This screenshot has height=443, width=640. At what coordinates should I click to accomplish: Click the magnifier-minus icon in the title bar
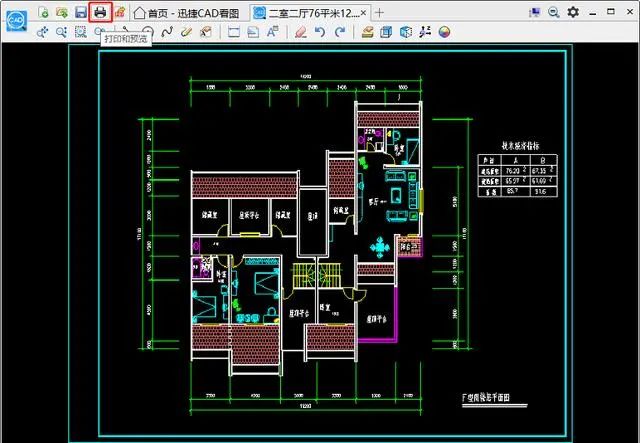coord(553,12)
